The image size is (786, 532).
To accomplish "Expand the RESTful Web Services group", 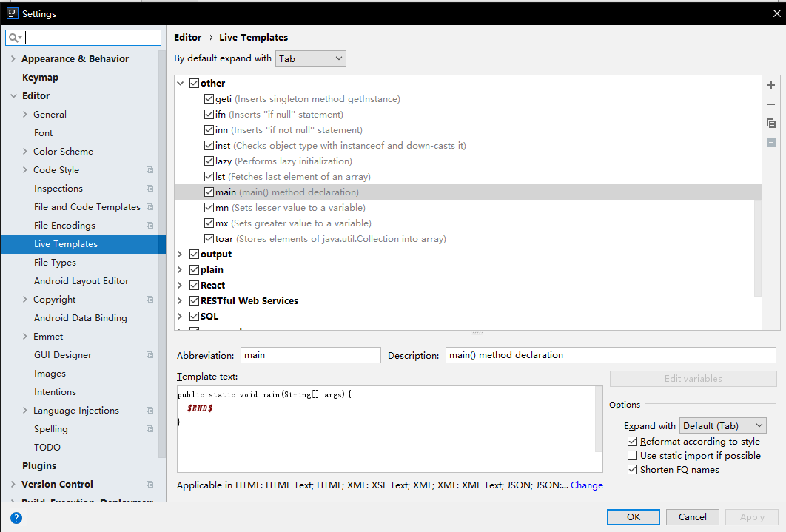I will pos(180,300).
